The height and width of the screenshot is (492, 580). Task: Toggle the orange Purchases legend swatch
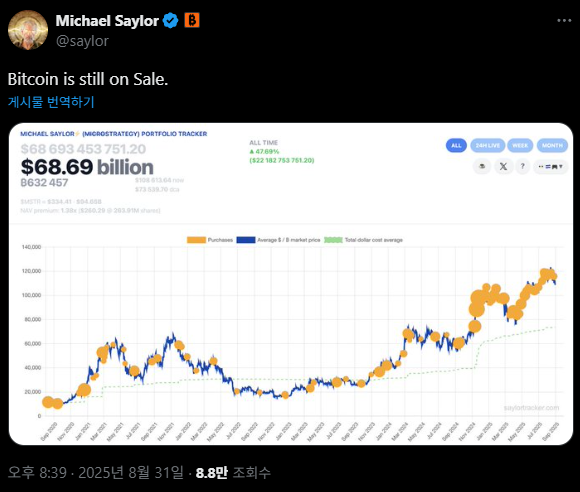[196, 240]
